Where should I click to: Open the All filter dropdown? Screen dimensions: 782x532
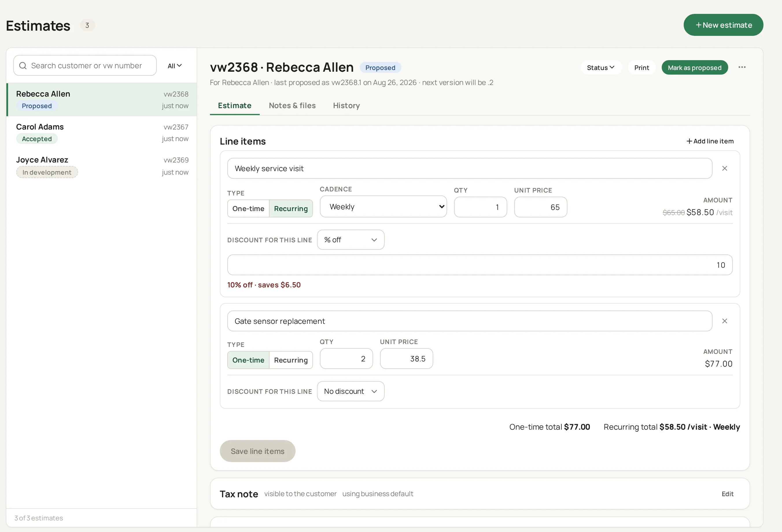(x=175, y=66)
